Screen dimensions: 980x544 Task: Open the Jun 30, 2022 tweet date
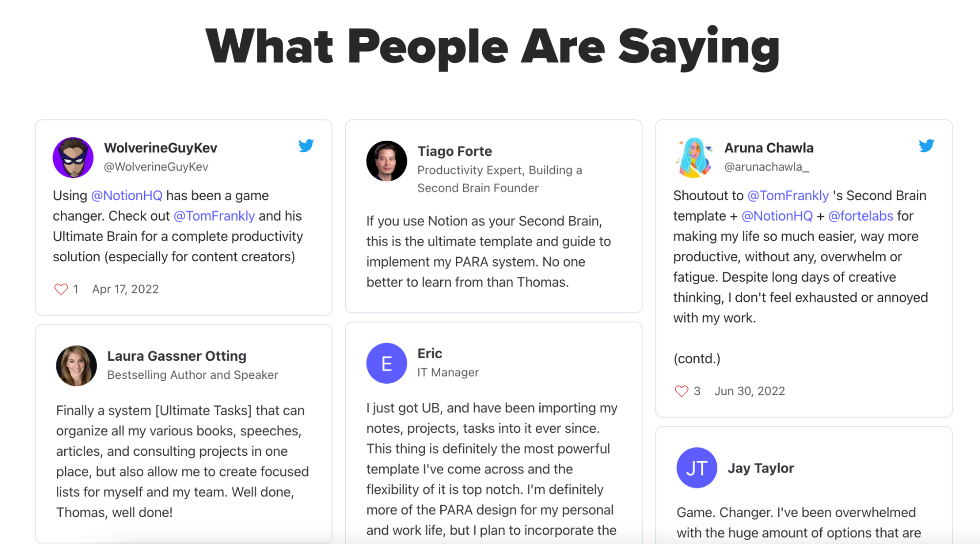(750, 391)
